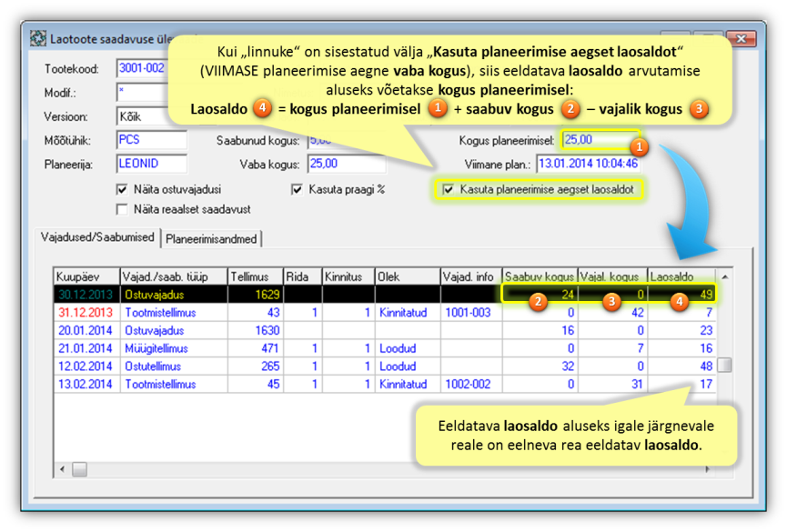Click the Versioon field showing Kõik
This screenshot has height=532, width=787.
[x=141, y=116]
